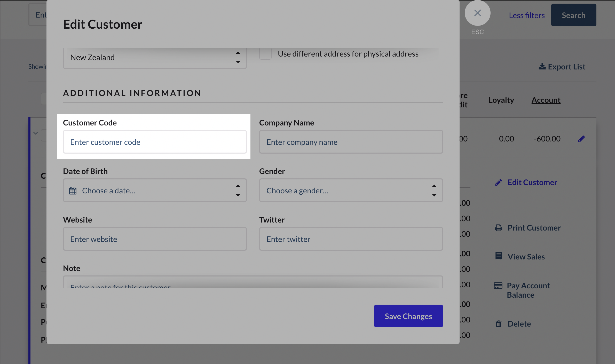The width and height of the screenshot is (615, 364).
Task: Click the Save Changes button
Action: pyautogui.click(x=408, y=316)
